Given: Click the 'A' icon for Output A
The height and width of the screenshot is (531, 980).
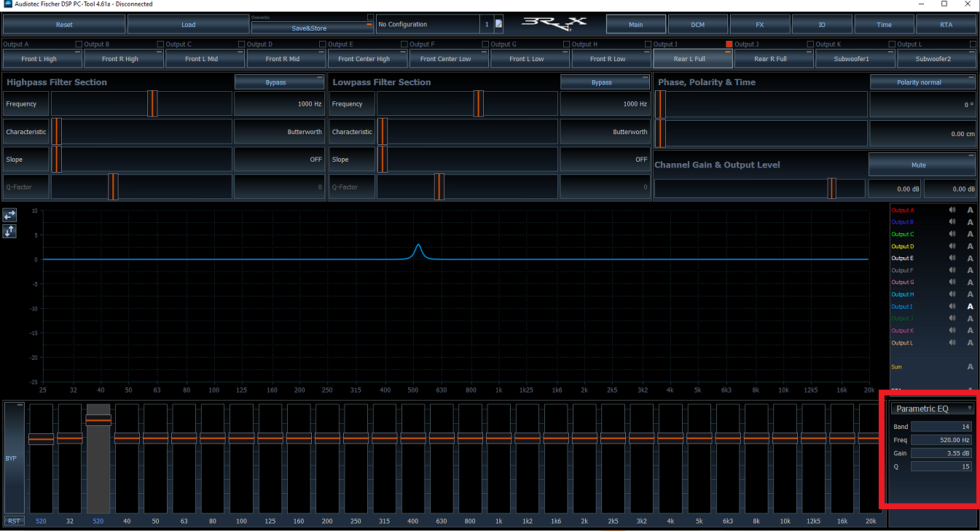Looking at the screenshot, I should pos(970,210).
